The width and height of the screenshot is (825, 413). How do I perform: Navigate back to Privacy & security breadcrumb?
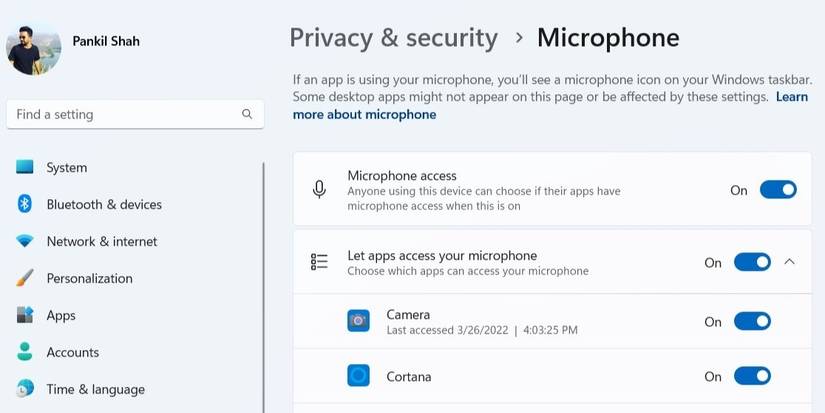(x=393, y=38)
